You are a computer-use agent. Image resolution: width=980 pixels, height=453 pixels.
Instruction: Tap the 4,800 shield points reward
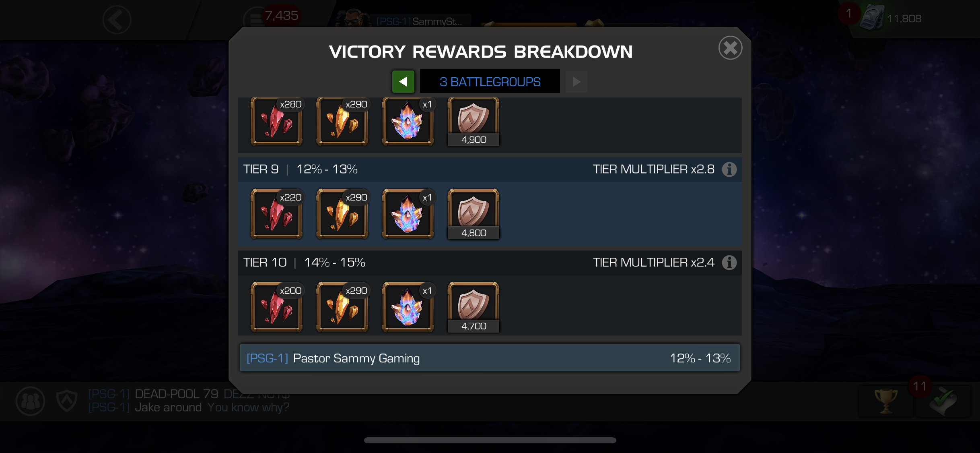(474, 214)
